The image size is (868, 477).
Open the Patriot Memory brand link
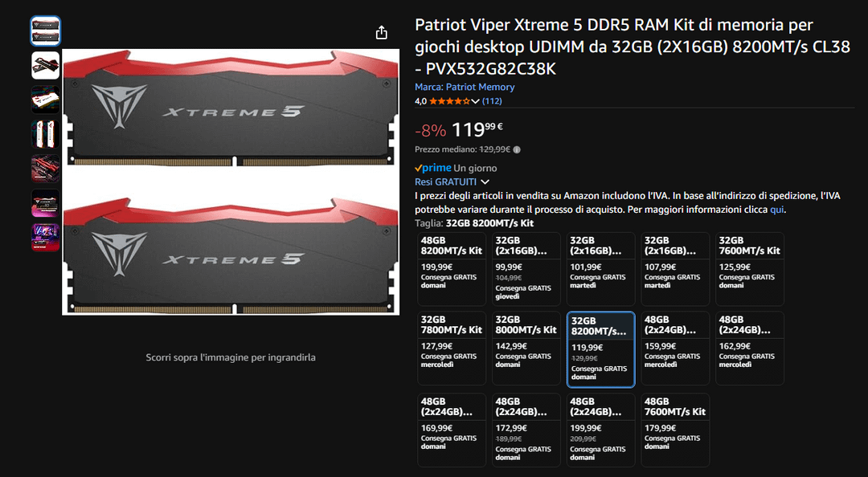point(465,87)
